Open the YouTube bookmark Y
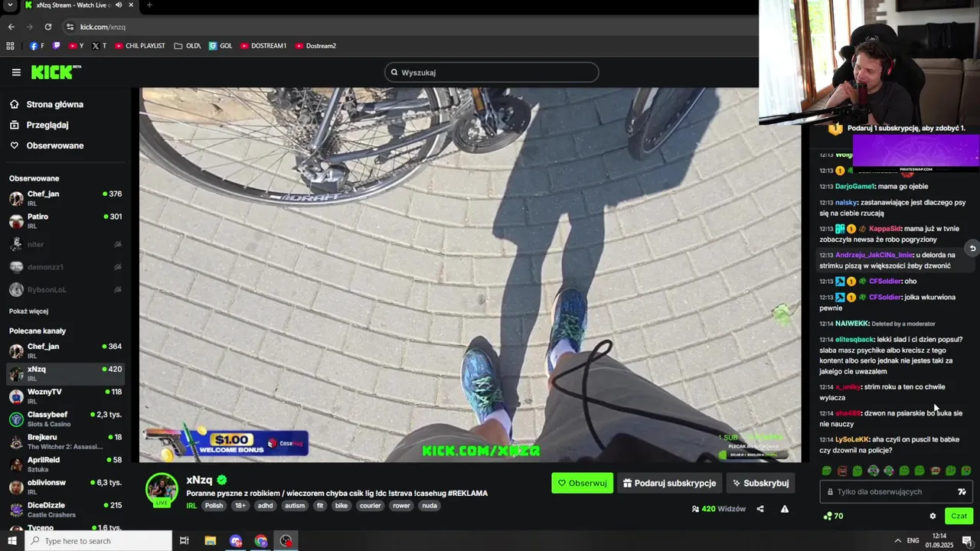The width and height of the screenshot is (980, 551). [76, 46]
